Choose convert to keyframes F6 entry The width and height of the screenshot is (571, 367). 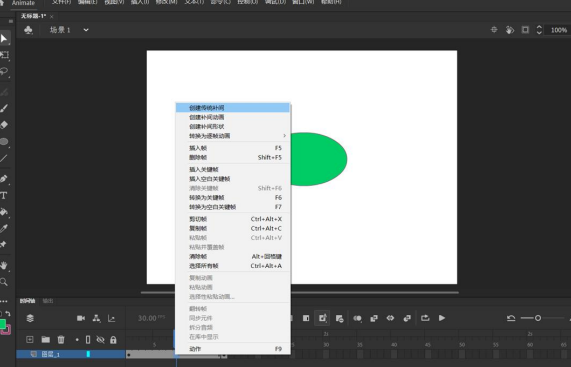click(233, 197)
